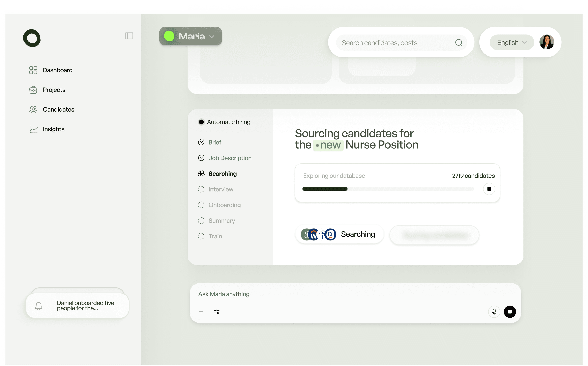
Task: Click the Projects briefcase icon
Action: (x=33, y=90)
